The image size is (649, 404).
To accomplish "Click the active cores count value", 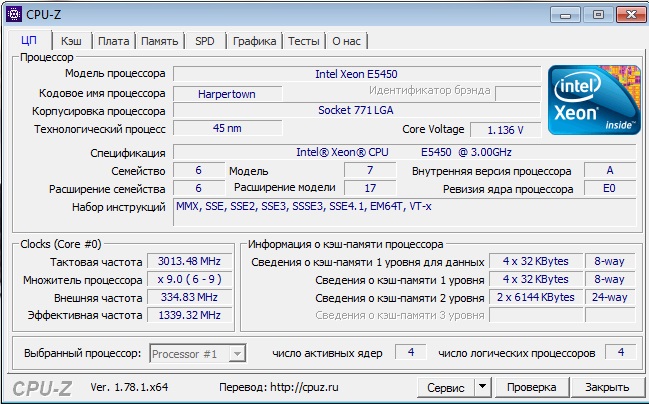I will 411,352.
